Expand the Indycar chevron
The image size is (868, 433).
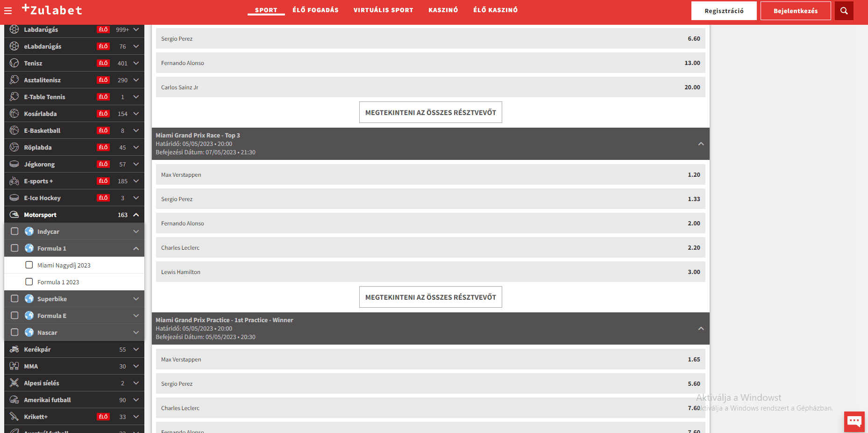(136, 231)
